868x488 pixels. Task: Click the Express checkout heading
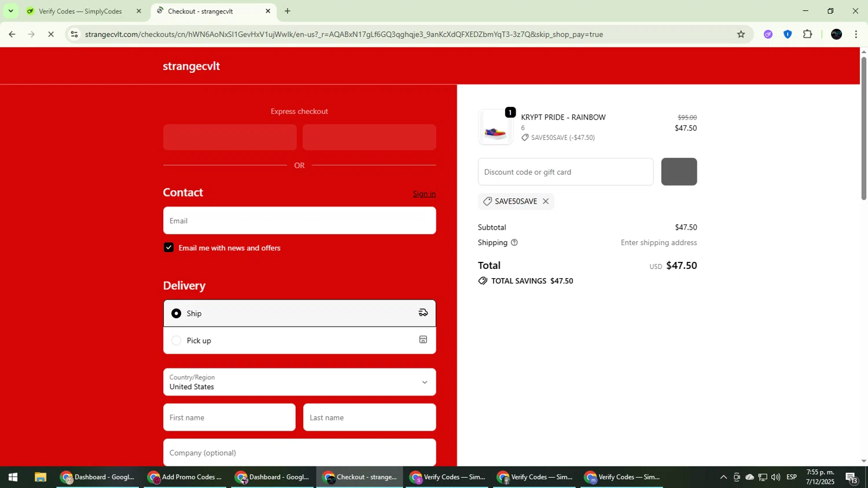click(299, 112)
